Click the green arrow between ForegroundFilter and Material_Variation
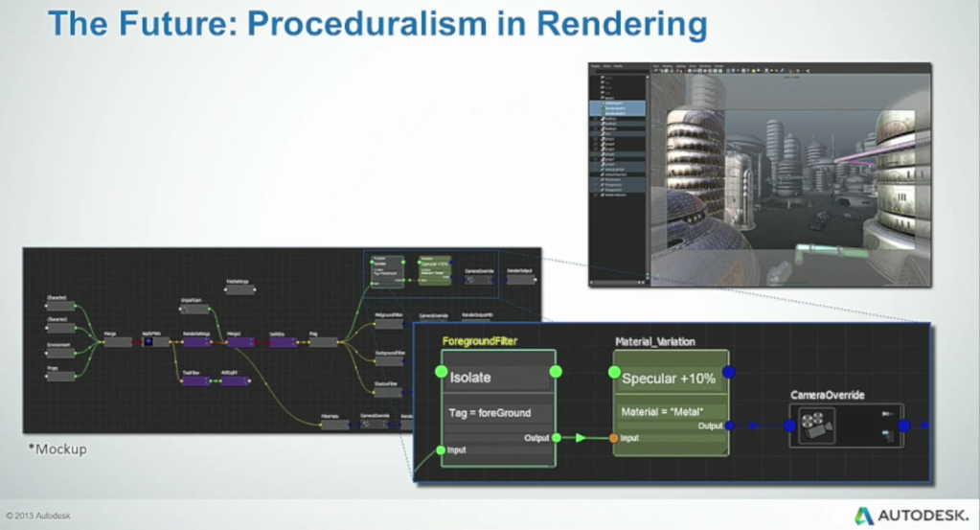The width and height of the screenshot is (980, 530). (581, 439)
